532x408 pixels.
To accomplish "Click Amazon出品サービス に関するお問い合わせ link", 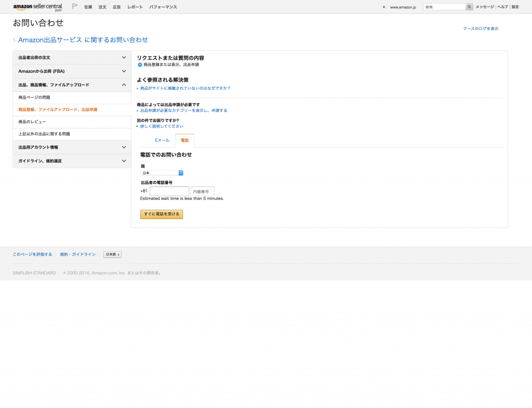I will coord(83,40).
